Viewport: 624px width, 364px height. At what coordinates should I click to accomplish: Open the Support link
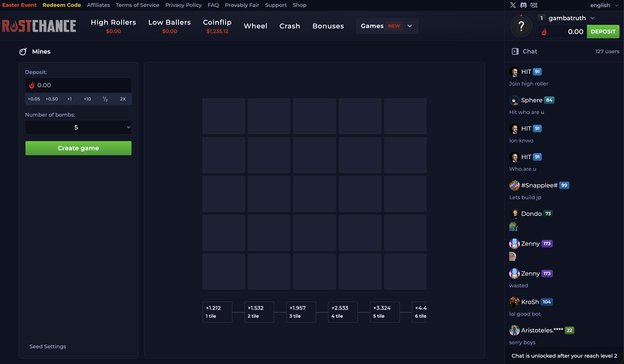tap(276, 5)
